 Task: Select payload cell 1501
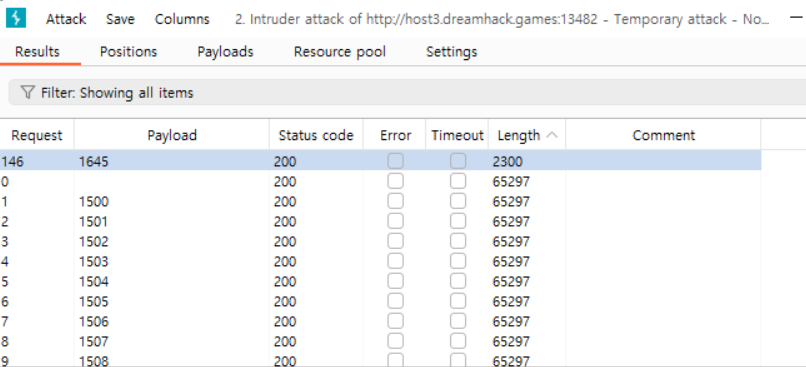pos(94,222)
